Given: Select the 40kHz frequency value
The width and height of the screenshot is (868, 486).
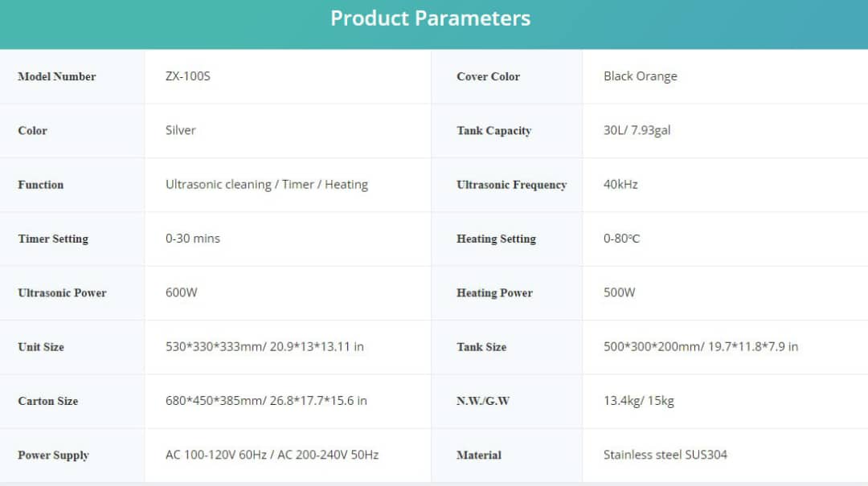Looking at the screenshot, I should click(x=620, y=184).
